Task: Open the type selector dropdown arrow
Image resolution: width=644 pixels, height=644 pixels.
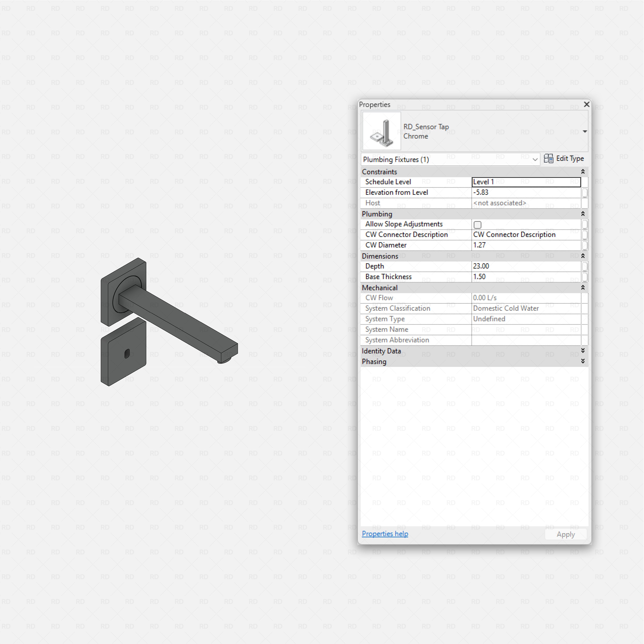Action: [585, 131]
